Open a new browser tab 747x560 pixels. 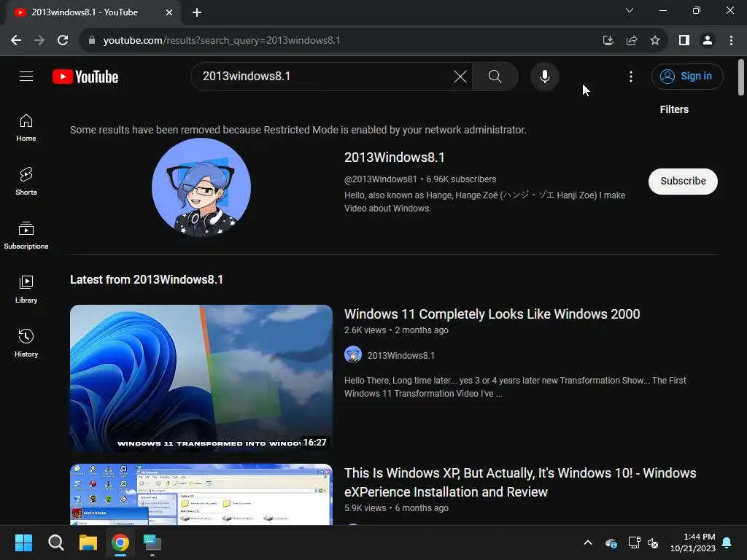coord(197,12)
